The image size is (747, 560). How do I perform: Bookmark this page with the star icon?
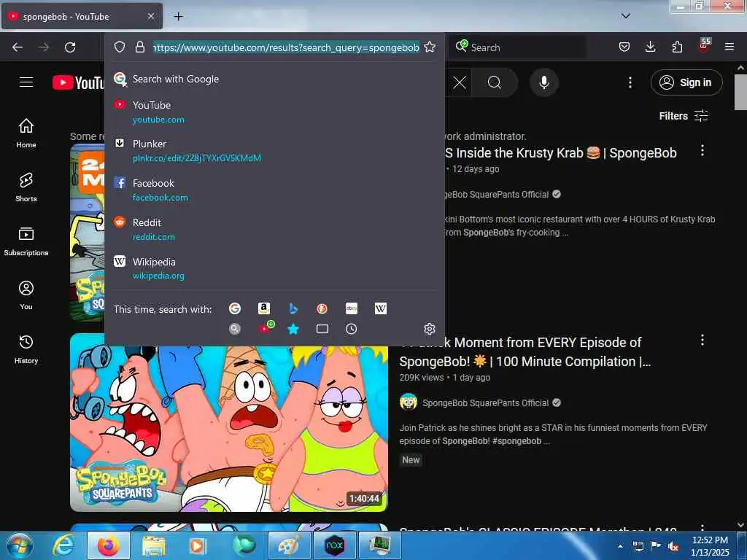430,47
